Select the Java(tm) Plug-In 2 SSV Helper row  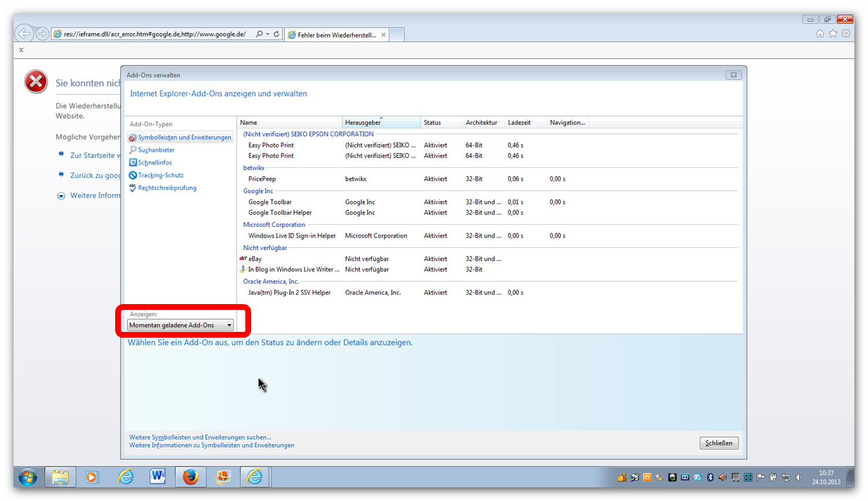[489, 292]
